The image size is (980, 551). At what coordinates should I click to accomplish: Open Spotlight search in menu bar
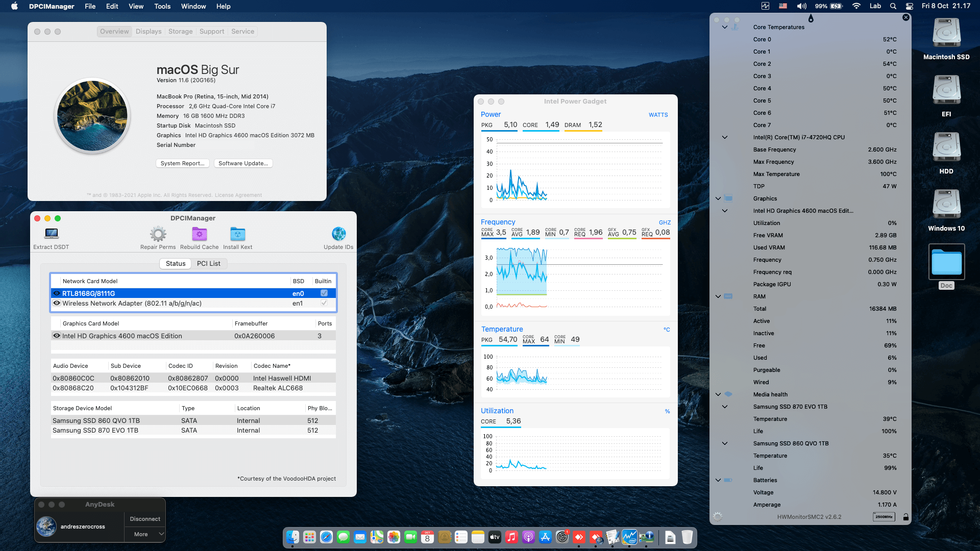[893, 6]
